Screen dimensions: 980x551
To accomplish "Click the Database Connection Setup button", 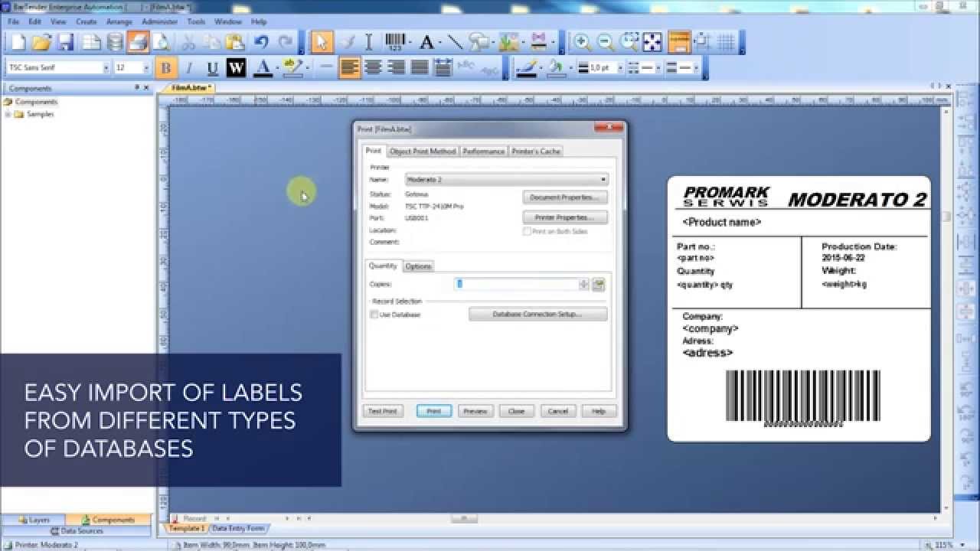I will pyautogui.click(x=538, y=315).
